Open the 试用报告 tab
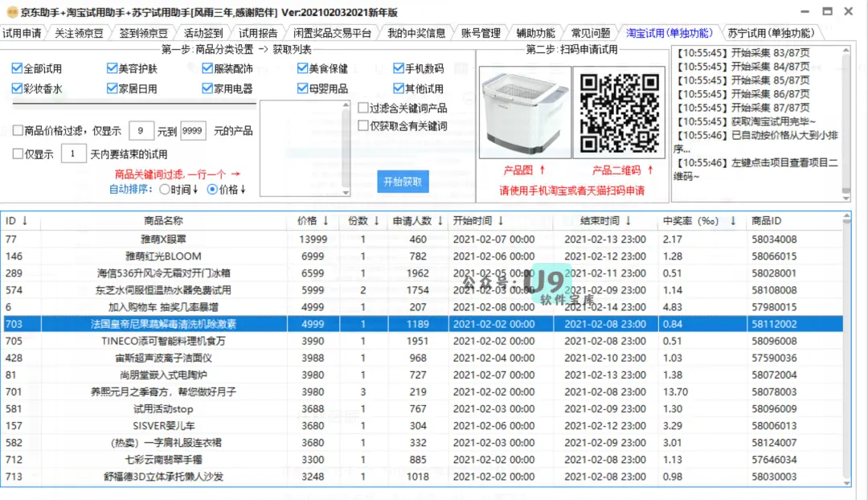 click(x=258, y=33)
